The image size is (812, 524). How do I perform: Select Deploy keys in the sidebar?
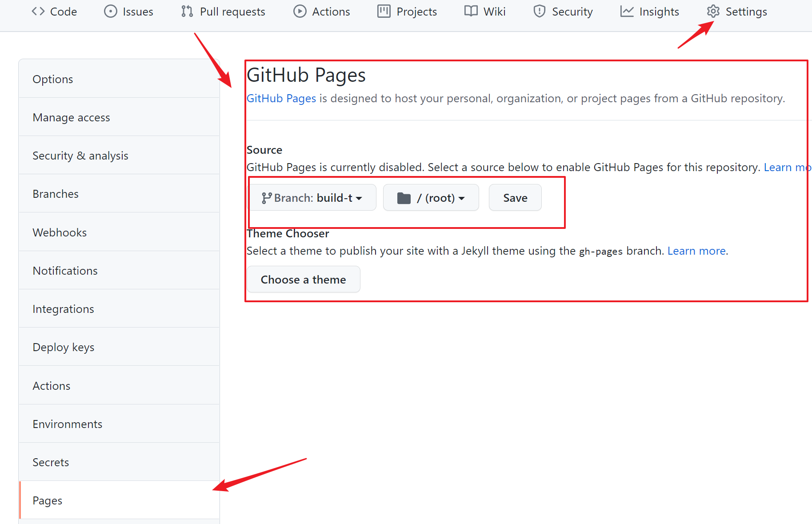(x=64, y=347)
